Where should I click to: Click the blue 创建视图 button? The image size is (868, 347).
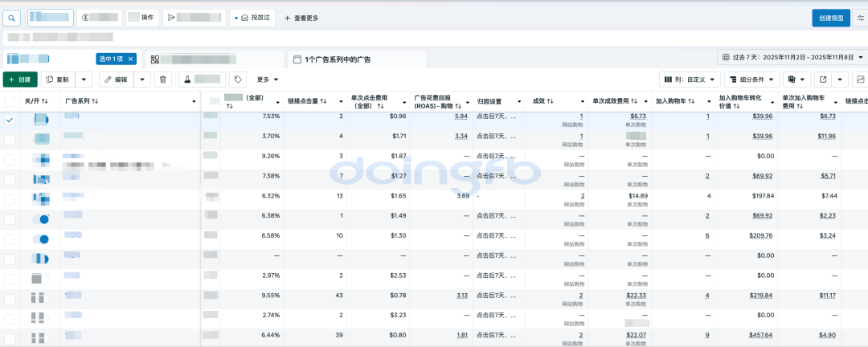[830, 18]
